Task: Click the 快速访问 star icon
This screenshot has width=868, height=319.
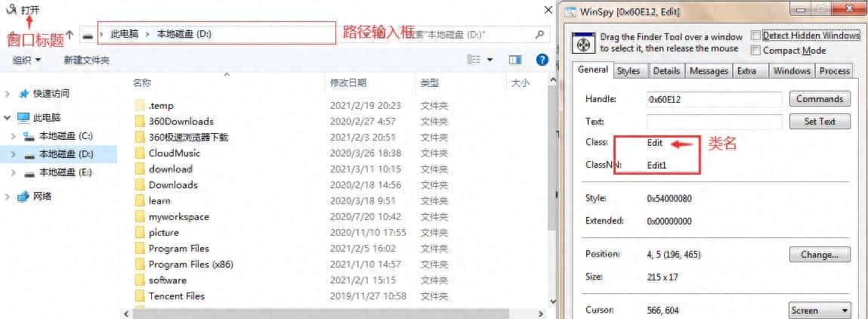Action: point(24,94)
